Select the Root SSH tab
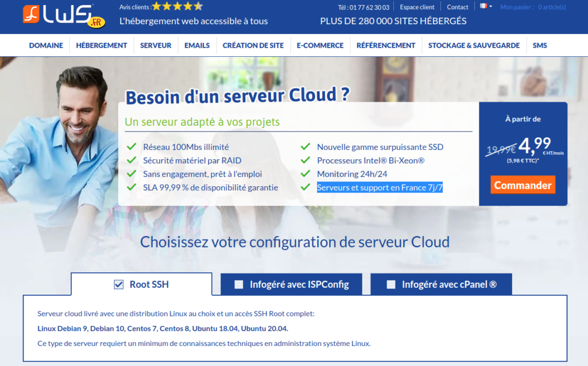588x366 pixels. [141, 284]
